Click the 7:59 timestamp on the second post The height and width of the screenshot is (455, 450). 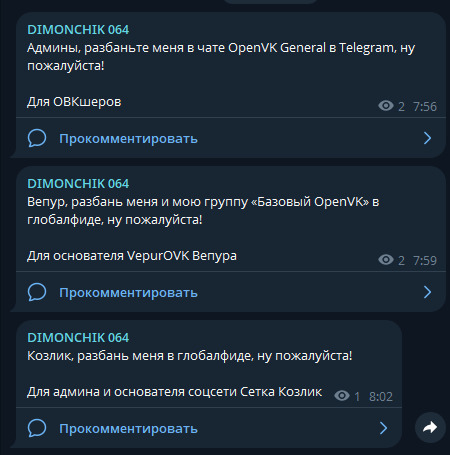click(425, 261)
